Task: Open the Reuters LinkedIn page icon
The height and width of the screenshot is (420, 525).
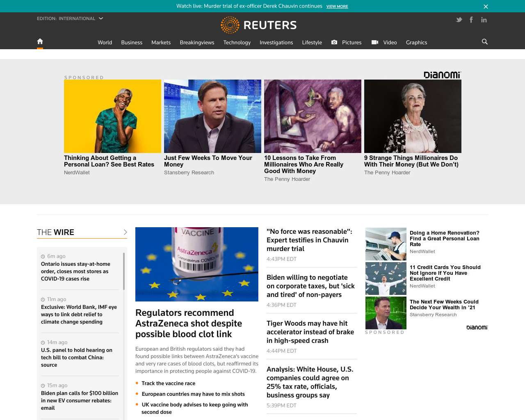Action: tap(484, 20)
